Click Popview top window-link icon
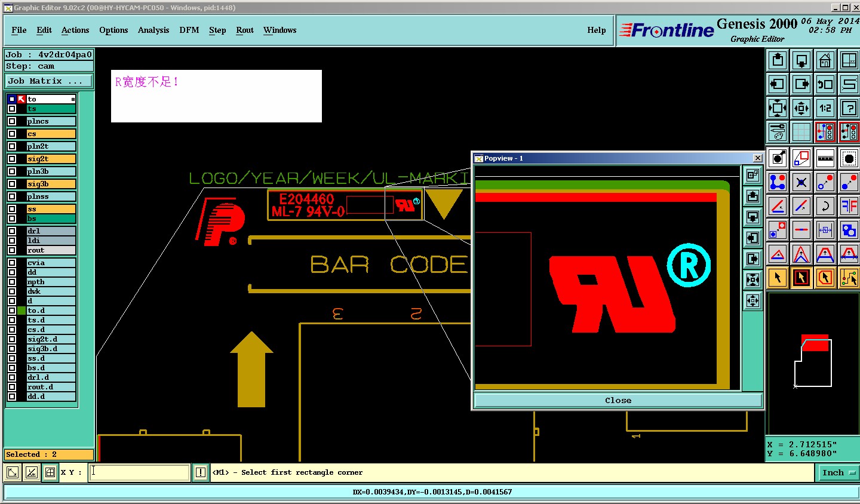 (752, 175)
